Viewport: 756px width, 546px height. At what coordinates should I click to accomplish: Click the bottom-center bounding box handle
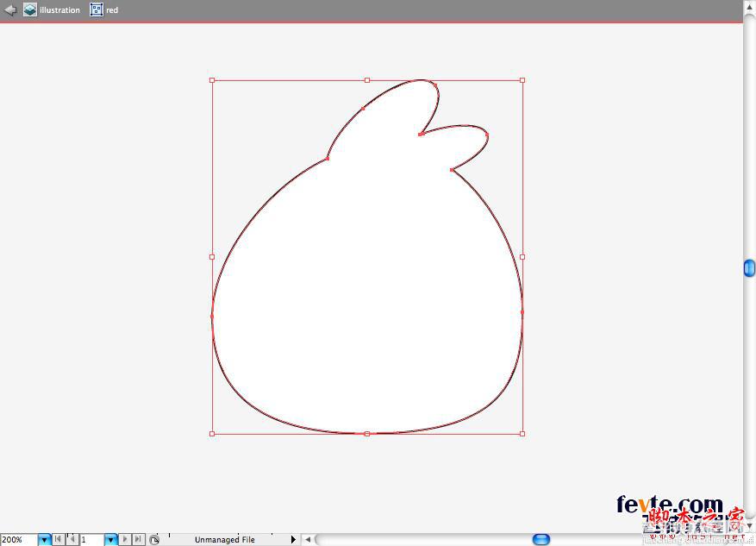[x=367, y=434]
